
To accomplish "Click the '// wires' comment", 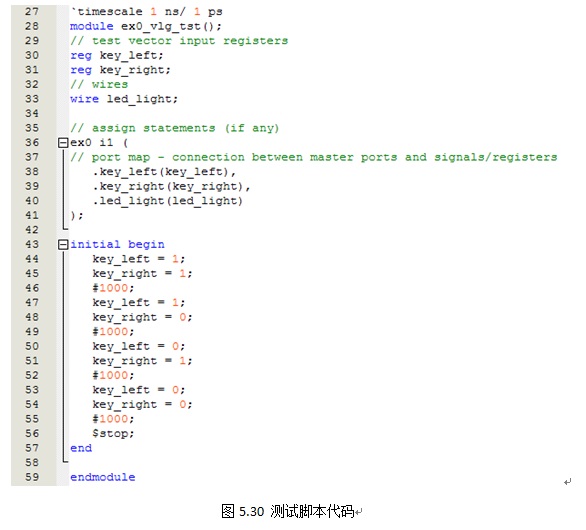I will (x=99, y=84).
